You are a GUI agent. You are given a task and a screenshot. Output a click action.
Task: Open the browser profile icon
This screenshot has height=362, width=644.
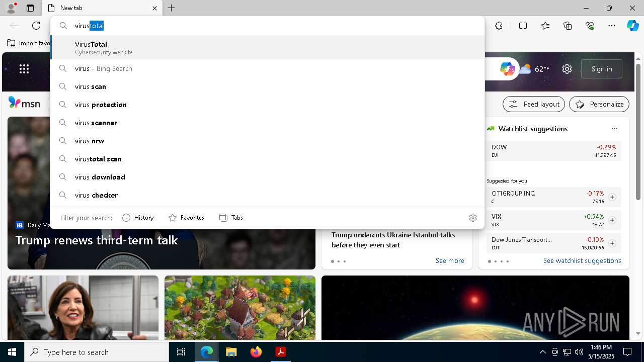[x=11, y=8]
